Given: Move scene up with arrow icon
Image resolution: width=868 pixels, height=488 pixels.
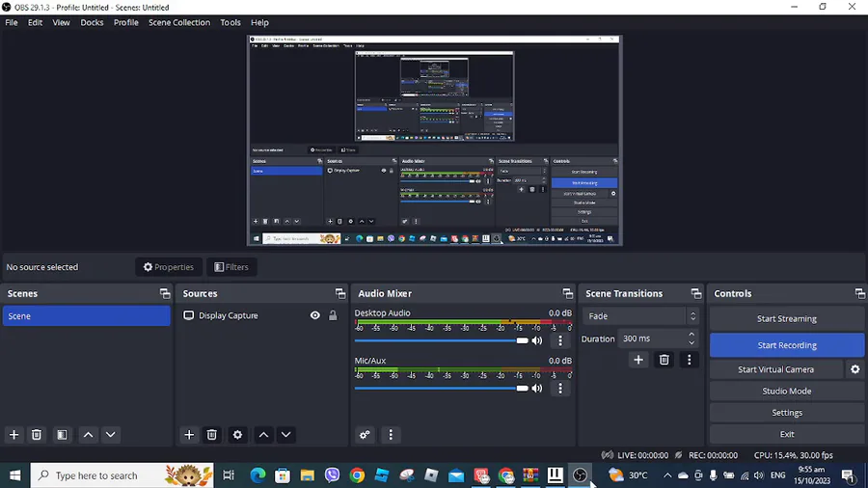Looking at the screenshot, I should [88, 435].
